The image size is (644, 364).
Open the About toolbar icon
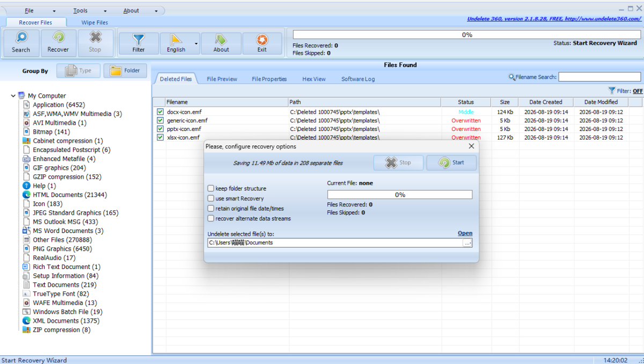click(x=221, y=40)
